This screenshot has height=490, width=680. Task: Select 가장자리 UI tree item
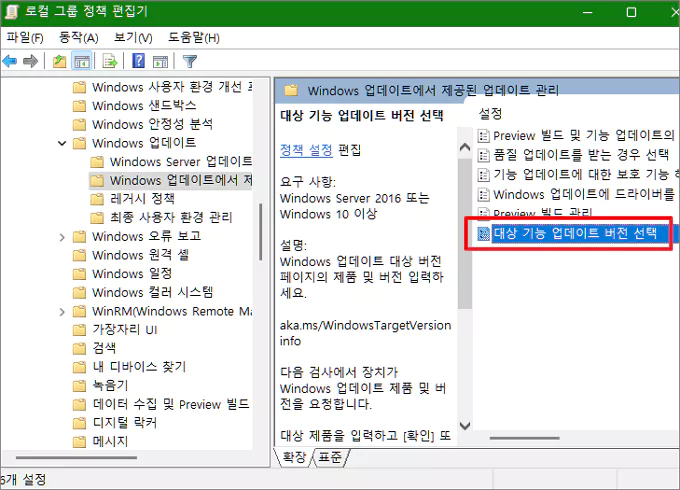tap(125, 330)
